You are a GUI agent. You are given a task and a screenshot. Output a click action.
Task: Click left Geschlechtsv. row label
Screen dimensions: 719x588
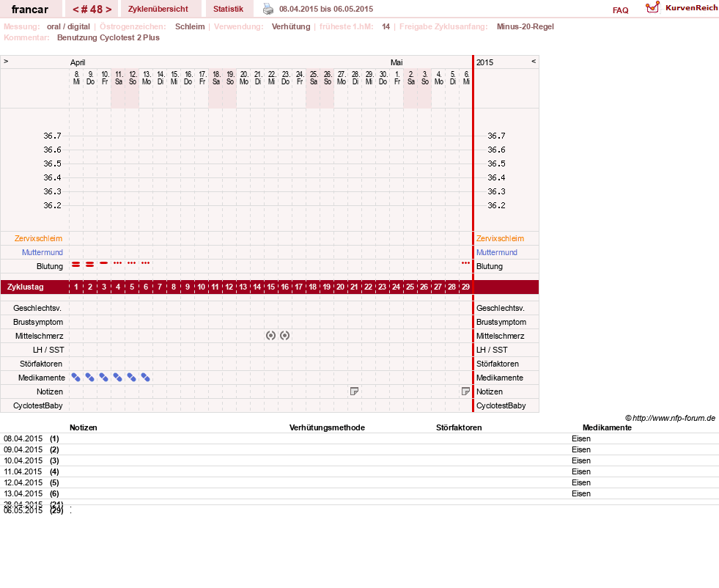click(x=37, y=308)
